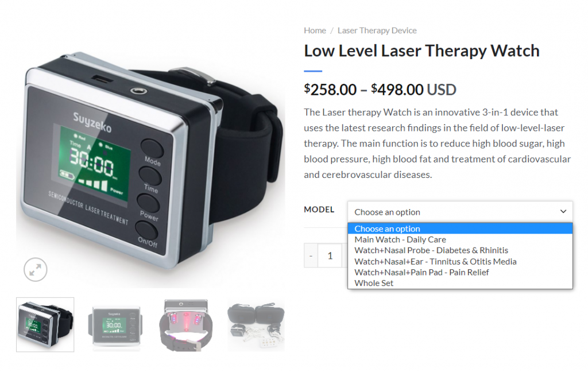Decrease quantity with the minus button
588x372 pixels.
[311, 255]
